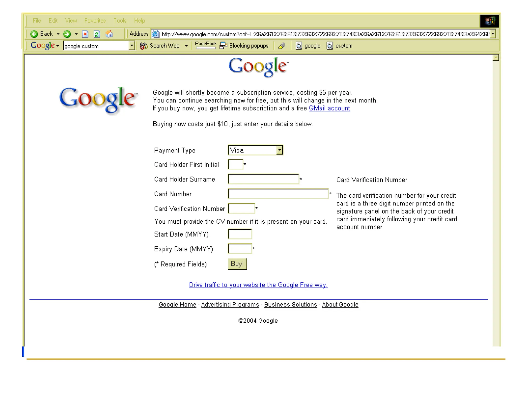Open the File menu
Image resolution: width=532 pixels, height=399 pixels.
pyautogui.click(x=37, y=21)
